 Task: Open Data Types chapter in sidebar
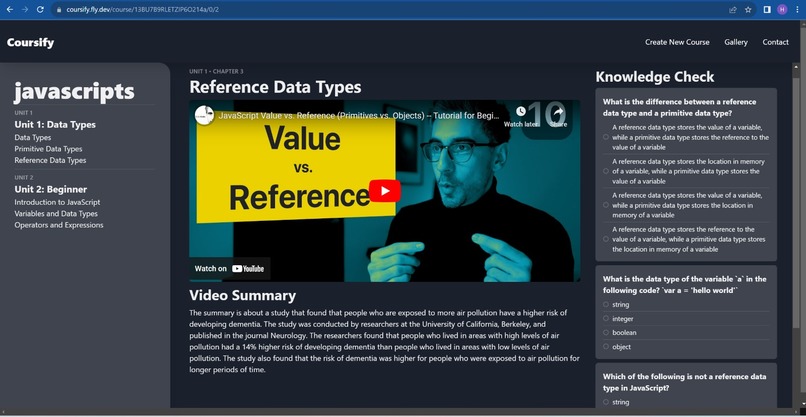tap(33, 138)
